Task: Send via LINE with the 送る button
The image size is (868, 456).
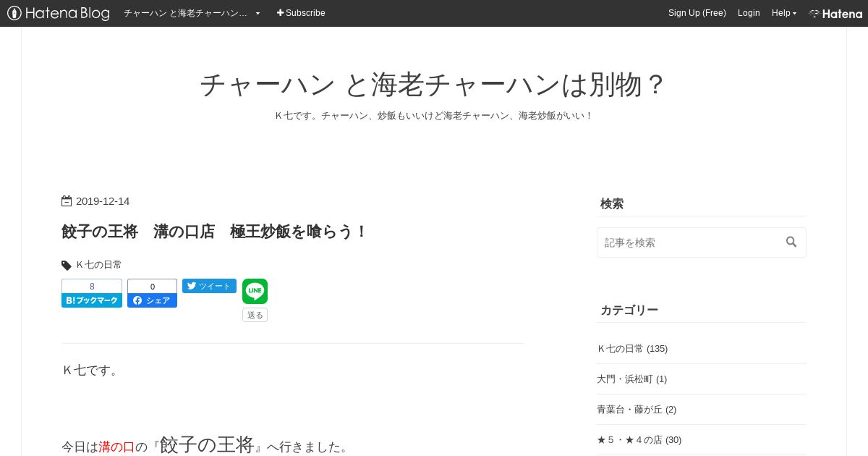Action: tap(255, 315)
